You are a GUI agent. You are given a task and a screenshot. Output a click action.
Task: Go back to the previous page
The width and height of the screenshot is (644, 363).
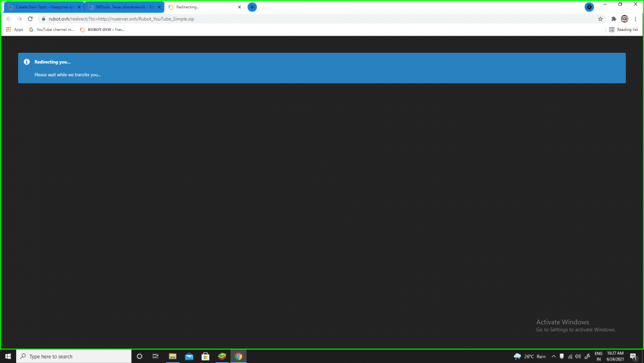tap(8, 19)
